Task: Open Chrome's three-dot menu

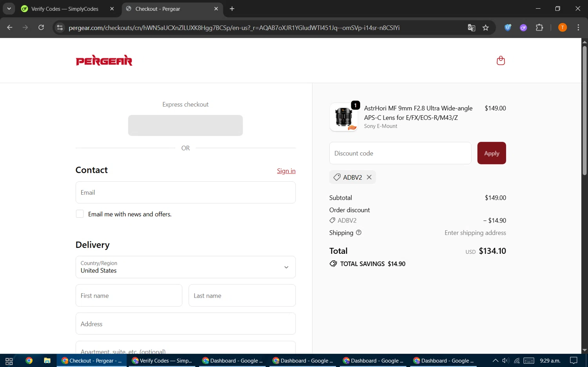Action: point(578,27)
